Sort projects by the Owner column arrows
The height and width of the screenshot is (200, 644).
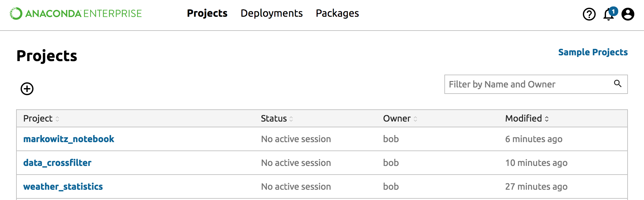pyautogui.click(x=415, y=119)
